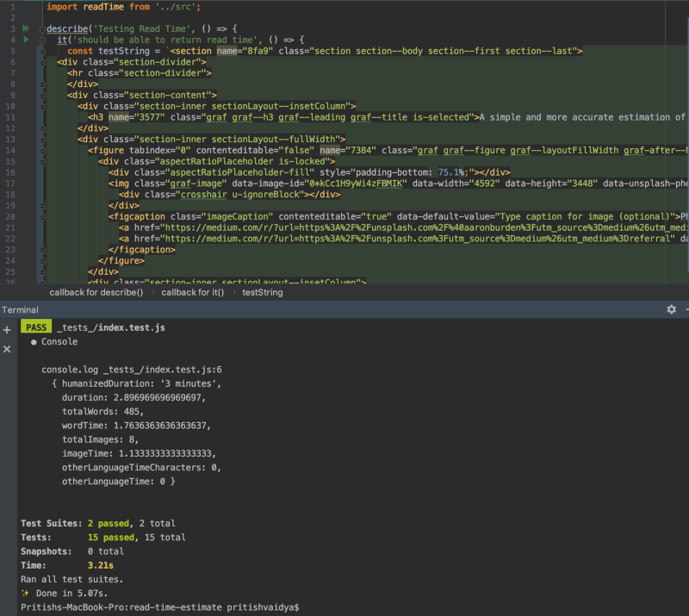Image resolution: width=689 pixels, height=616 pixels.
Task: Click the _tests_/index.test.js file name
Action: tap(111, 327)
